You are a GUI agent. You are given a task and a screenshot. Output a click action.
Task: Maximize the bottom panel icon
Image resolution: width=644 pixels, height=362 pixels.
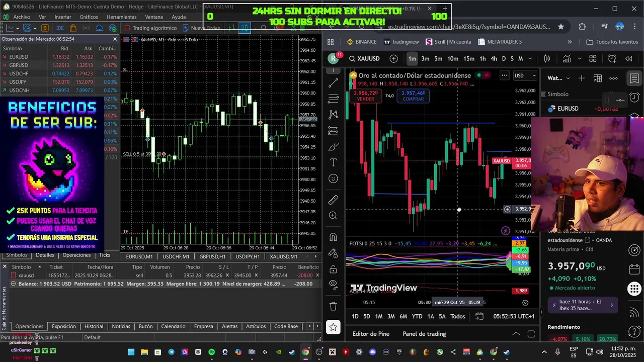pyautogui.click(x=531, y=334)
